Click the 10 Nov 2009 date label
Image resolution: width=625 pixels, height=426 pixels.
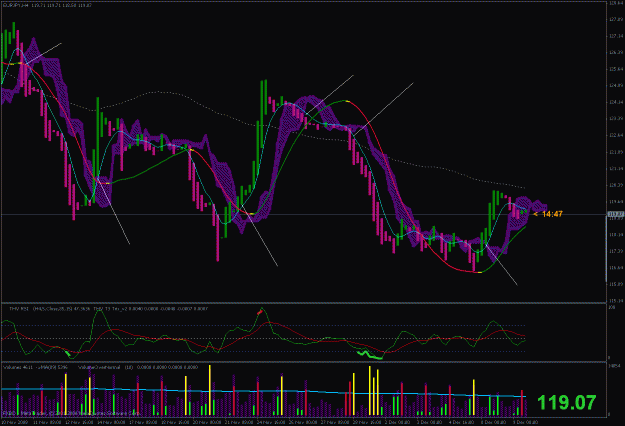15,422
